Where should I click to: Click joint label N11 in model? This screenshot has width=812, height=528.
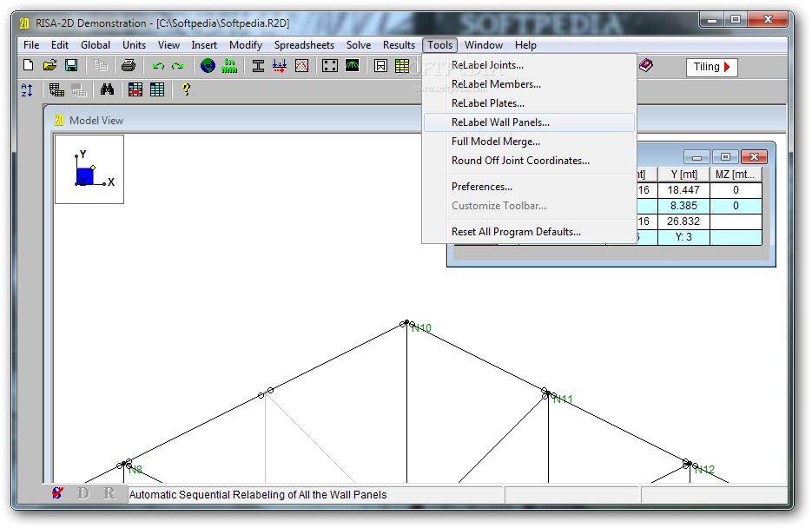click(563, 399)
